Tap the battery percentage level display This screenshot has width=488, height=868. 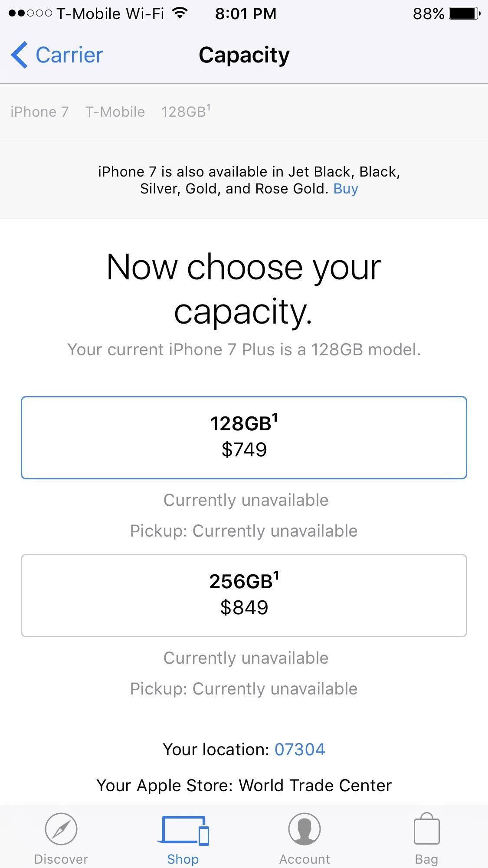(427, 13)
